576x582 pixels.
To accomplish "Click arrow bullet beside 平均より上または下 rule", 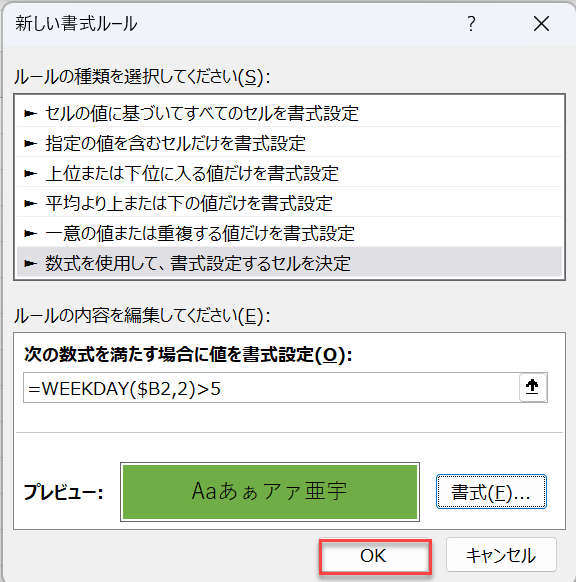I will [x=30, y=204].
